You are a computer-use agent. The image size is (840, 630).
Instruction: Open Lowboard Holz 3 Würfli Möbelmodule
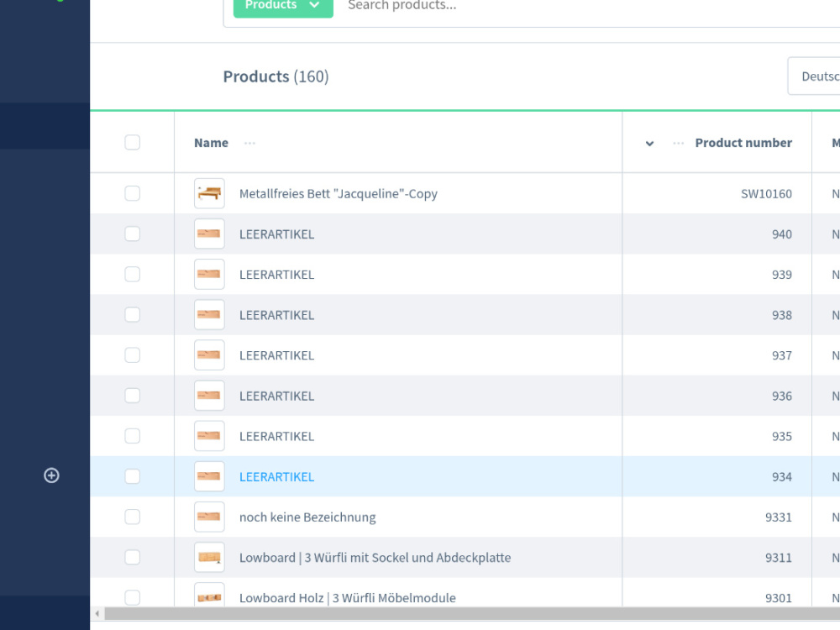click(347, 598)
